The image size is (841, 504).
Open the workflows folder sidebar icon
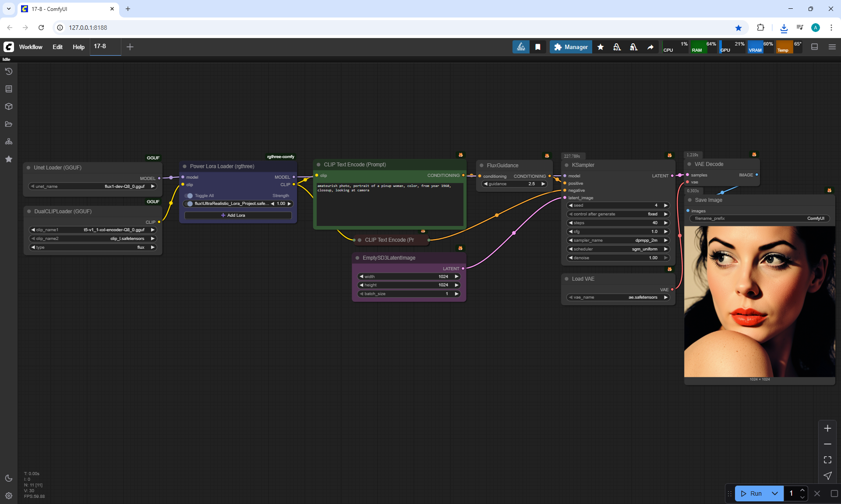[9, 124]
